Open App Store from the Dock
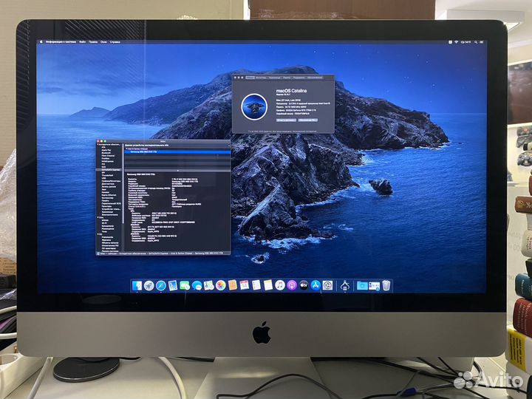This screenshot has height=399, width=532. (316, 285)
